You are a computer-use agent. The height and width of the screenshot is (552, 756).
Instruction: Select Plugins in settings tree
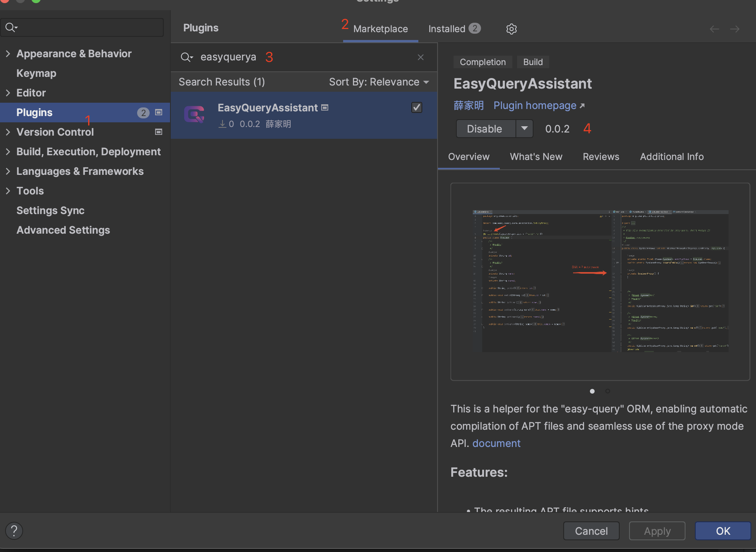click(85, 113)
